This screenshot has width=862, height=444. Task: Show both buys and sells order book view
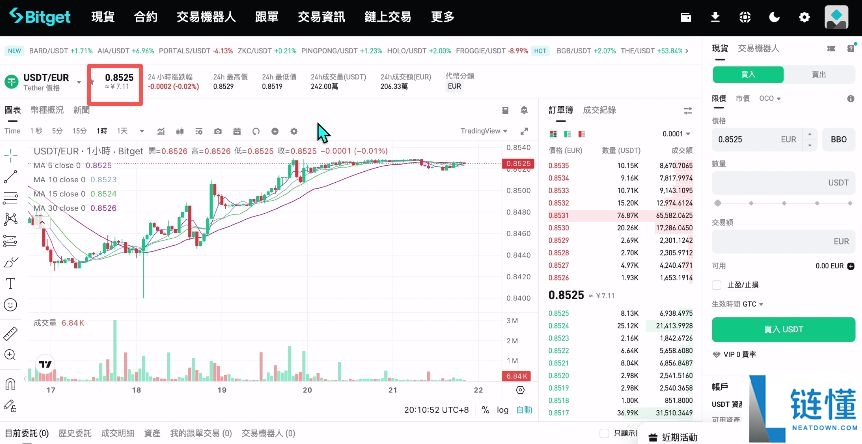[x=553, y=134]
